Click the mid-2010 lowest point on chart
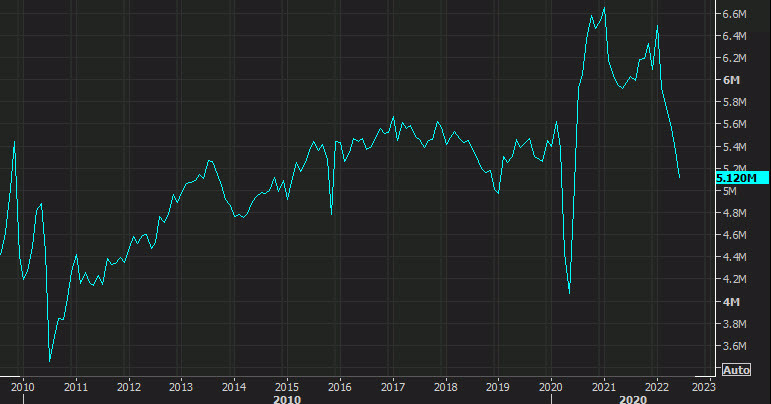Viewport: 771px width, 404px height. coord(49,361)
